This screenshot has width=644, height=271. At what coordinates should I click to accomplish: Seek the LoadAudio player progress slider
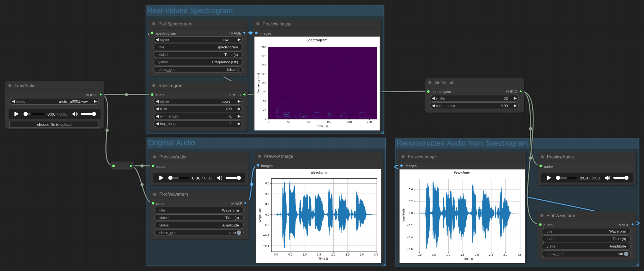pyautogui.click(x=34, y=114)
